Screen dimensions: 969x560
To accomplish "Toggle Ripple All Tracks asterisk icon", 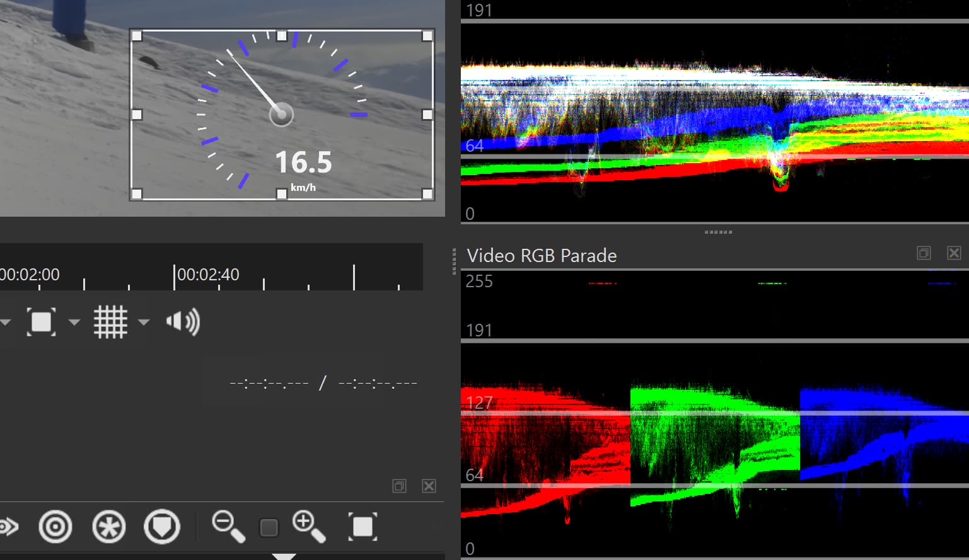I will pyautogui.click(x=109, y=527).
